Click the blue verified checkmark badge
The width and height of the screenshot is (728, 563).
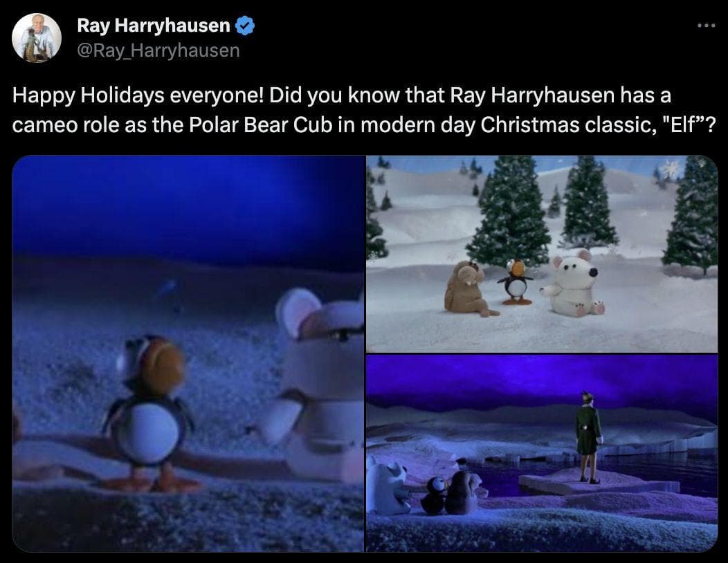coord(245,26)
